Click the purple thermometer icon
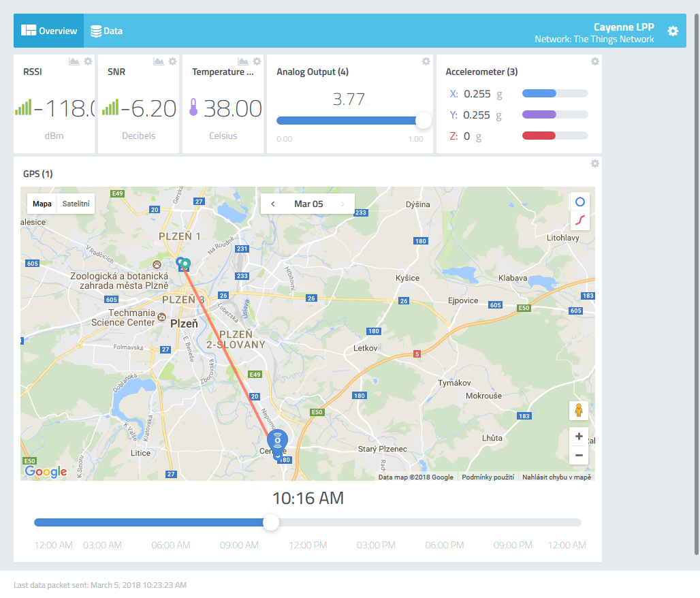 pos(193,107)
